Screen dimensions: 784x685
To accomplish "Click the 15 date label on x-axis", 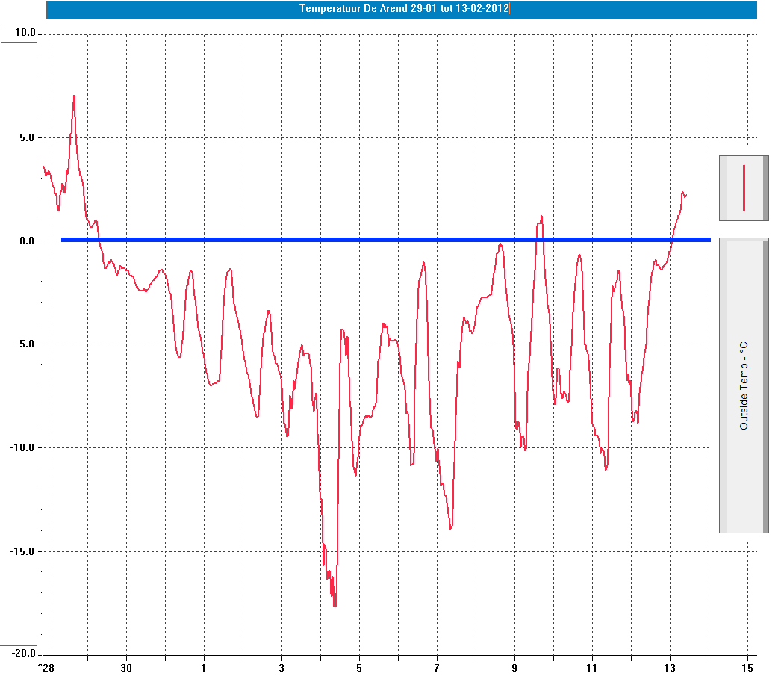I will click(x=747, y=668).
